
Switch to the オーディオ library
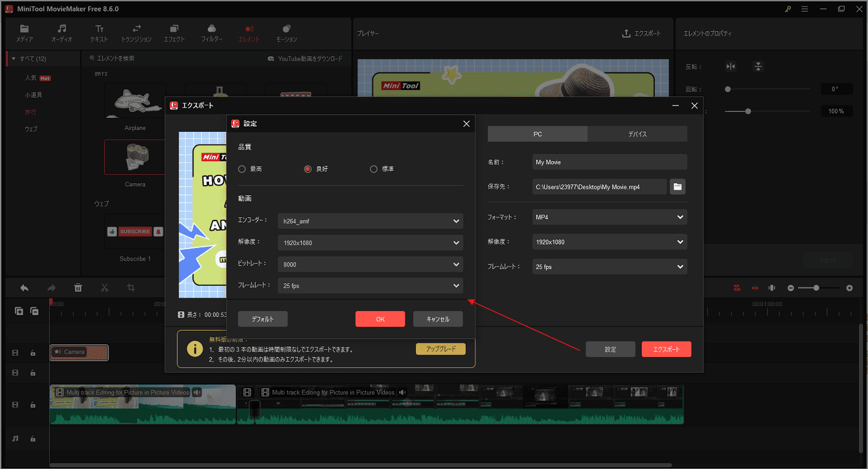tap(62, 33)
